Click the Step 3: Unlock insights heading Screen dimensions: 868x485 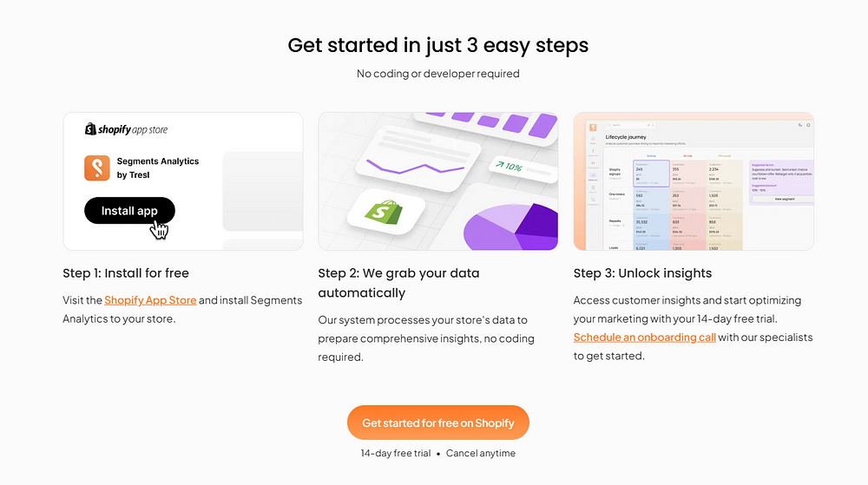coord(642,273)
